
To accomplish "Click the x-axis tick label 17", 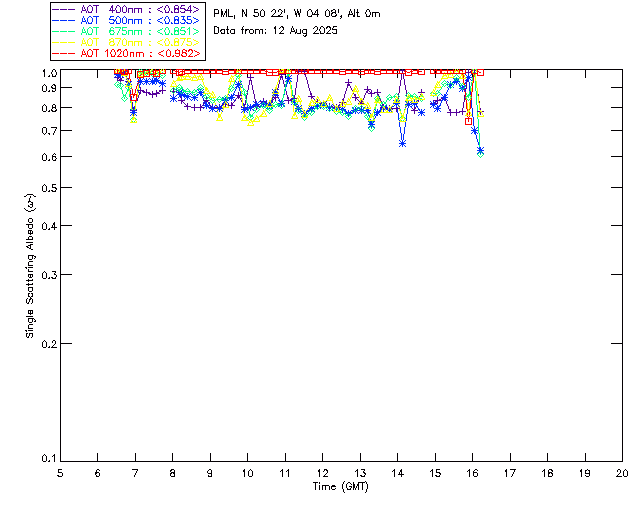I will 510,473.
